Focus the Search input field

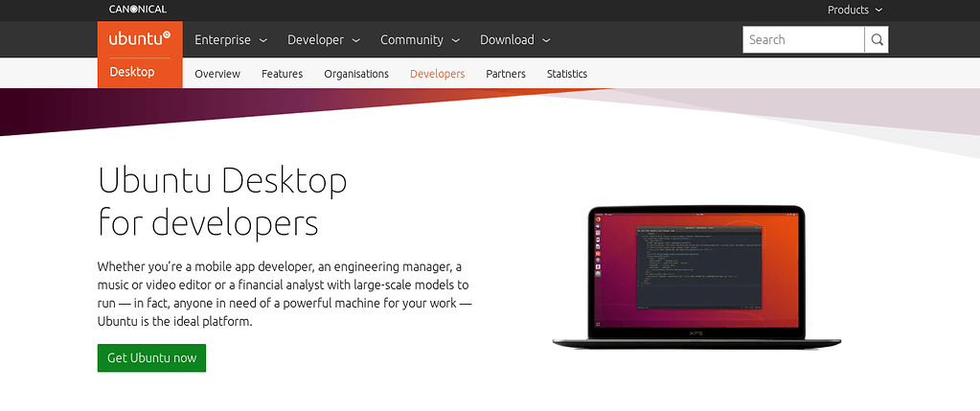pyautogui.click(x=804, y=40)
